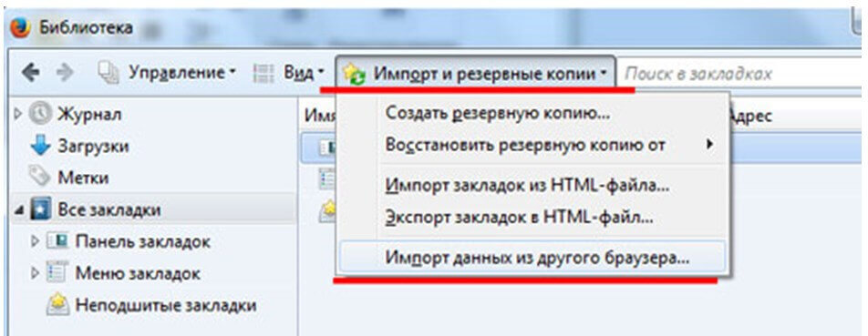Expand the Журнал tree node

click(x=18, y=114)
